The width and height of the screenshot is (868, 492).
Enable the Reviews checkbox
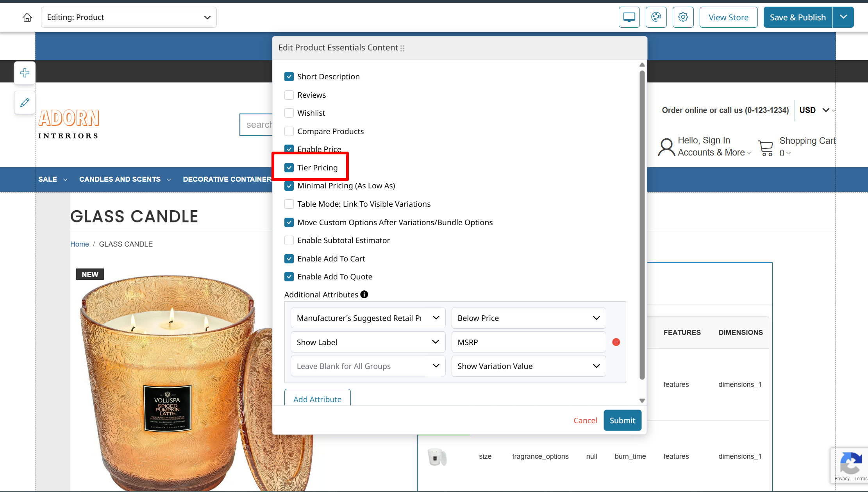[289, 95]
